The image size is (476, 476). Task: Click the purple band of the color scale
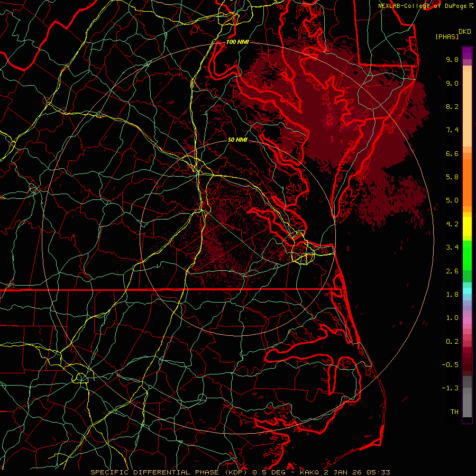click(467, 53)
